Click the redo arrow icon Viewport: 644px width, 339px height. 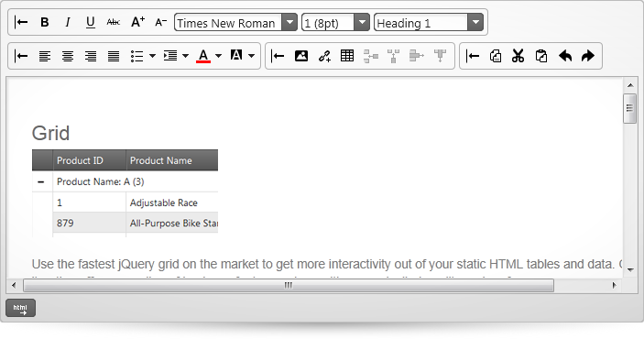588,56
